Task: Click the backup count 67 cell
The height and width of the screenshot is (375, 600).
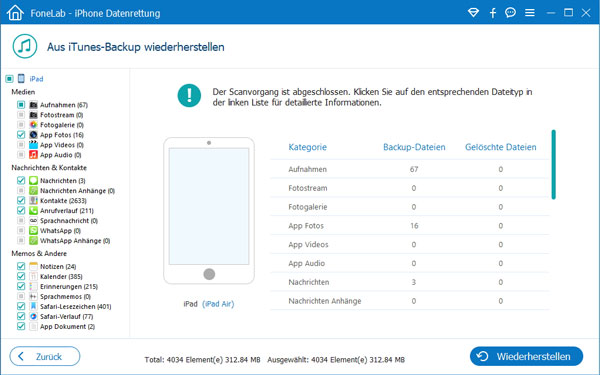Action: 414,169
